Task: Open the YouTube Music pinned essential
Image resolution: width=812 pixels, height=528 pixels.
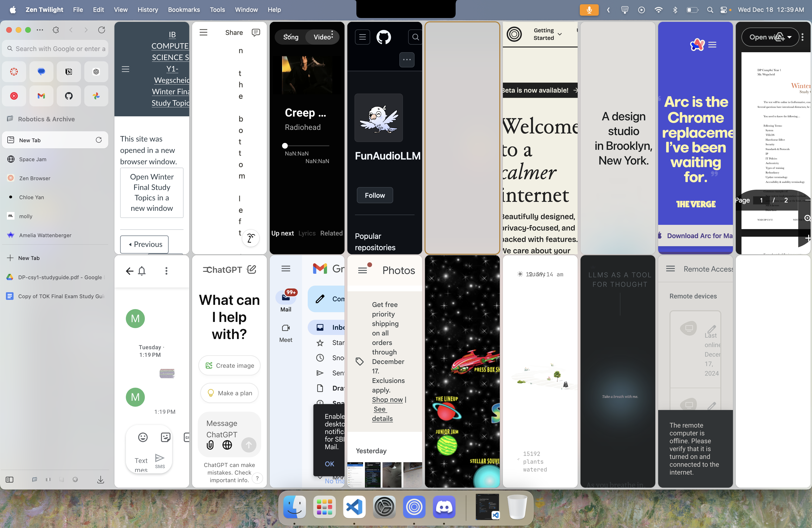Action: point(14,96)
